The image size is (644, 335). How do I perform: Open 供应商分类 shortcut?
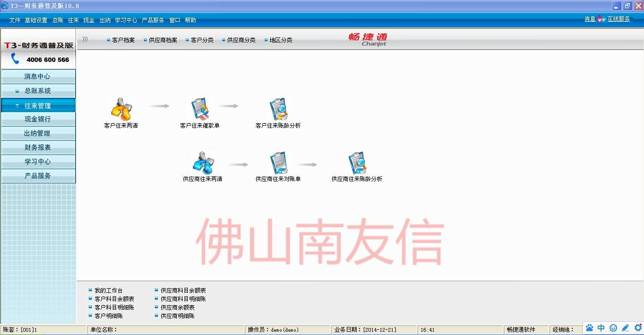tap(242, 40)
